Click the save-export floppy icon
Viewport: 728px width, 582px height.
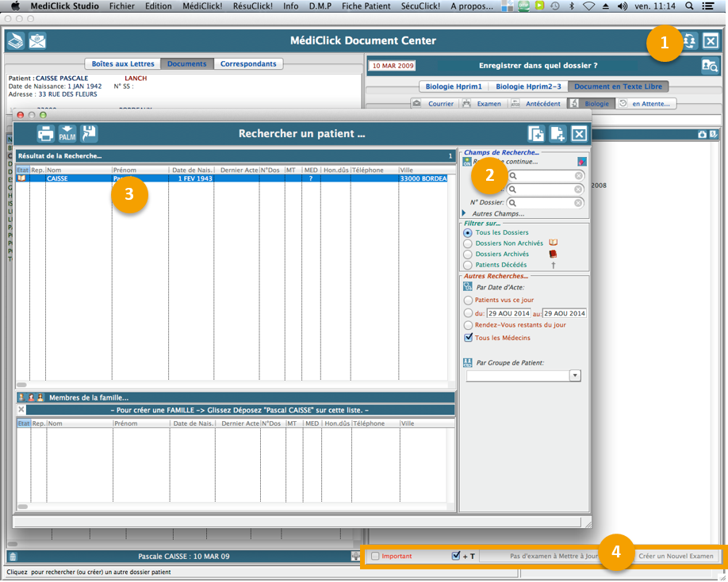(x=89, y=133)
